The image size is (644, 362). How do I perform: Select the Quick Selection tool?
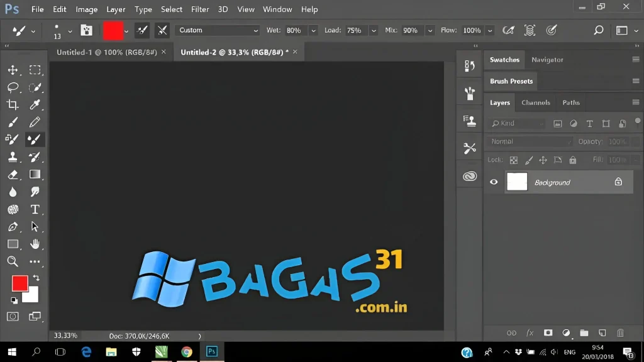tap(35, 87)
